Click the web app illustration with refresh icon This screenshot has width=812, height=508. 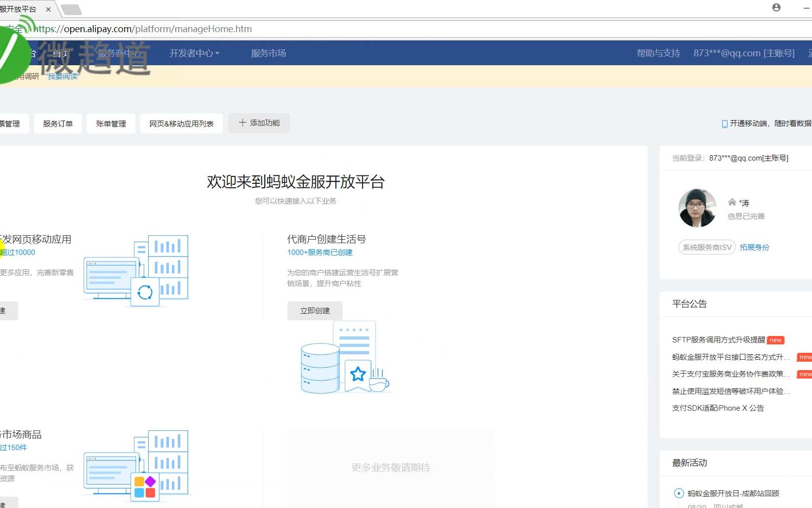tap(136, 271)
